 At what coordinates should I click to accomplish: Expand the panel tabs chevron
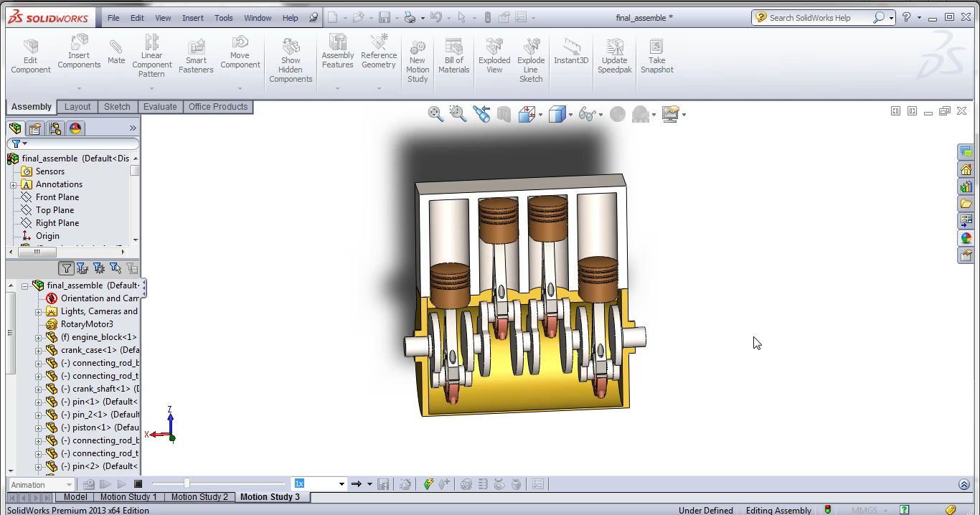133,128
